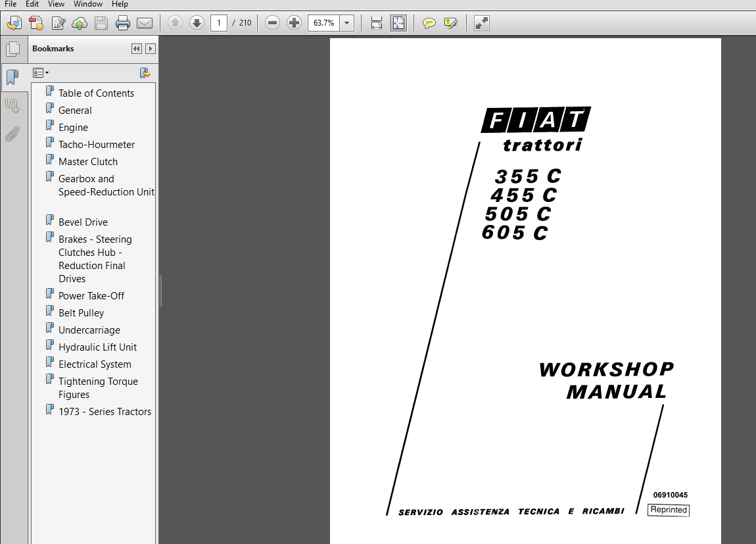Open the Help menu
The image size is (756, 544).
120,4
